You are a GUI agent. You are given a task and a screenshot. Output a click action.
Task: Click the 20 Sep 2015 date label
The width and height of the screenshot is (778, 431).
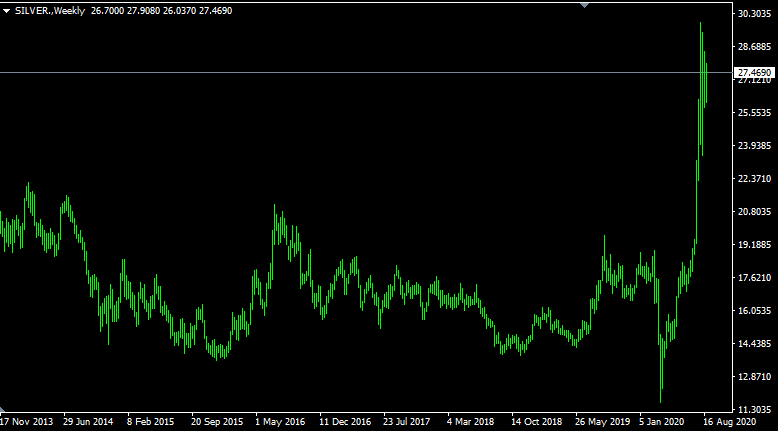[217, 422]
